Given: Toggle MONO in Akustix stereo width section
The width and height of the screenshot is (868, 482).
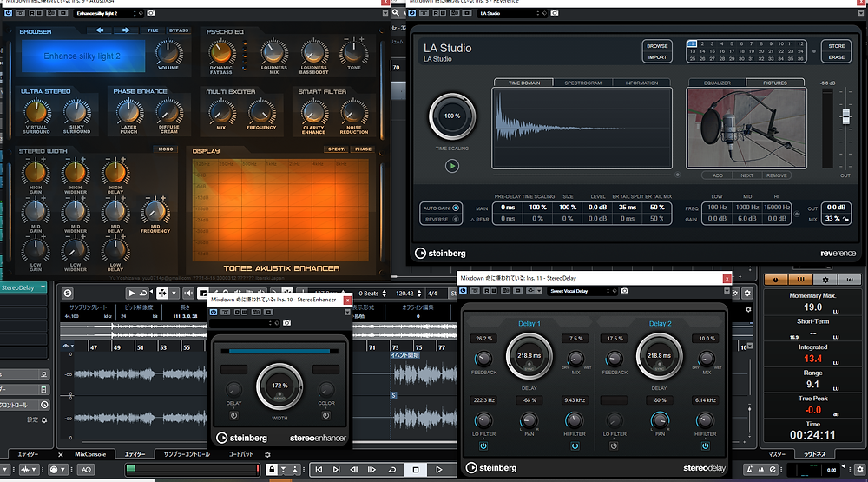Looking at the screenshot, I should tap(166, 149).
